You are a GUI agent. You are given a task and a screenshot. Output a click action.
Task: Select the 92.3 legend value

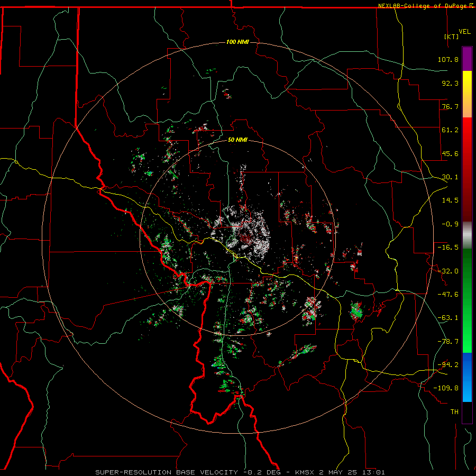(450, 83)
